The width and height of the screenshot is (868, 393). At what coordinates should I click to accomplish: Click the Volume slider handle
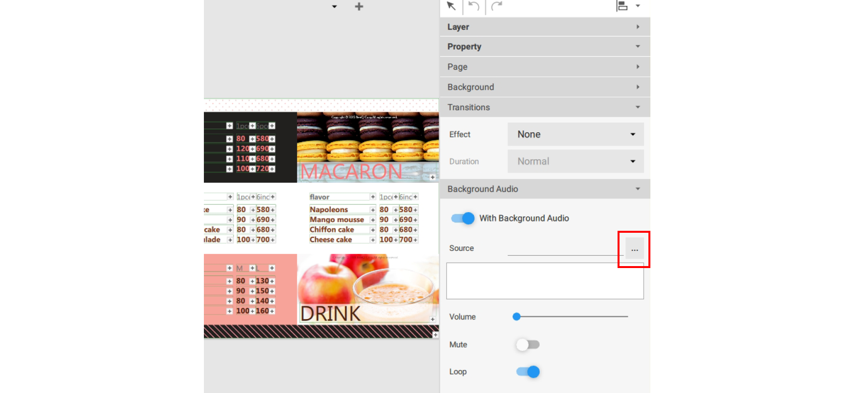tap(517, 317)
